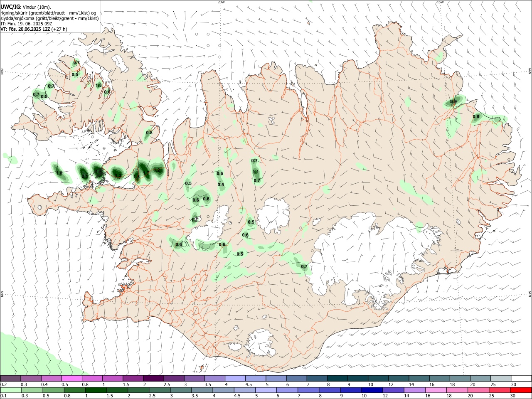
Task: Click the grayish-purple 0.2 swatch on snow scale
Action: click(10, 379)
